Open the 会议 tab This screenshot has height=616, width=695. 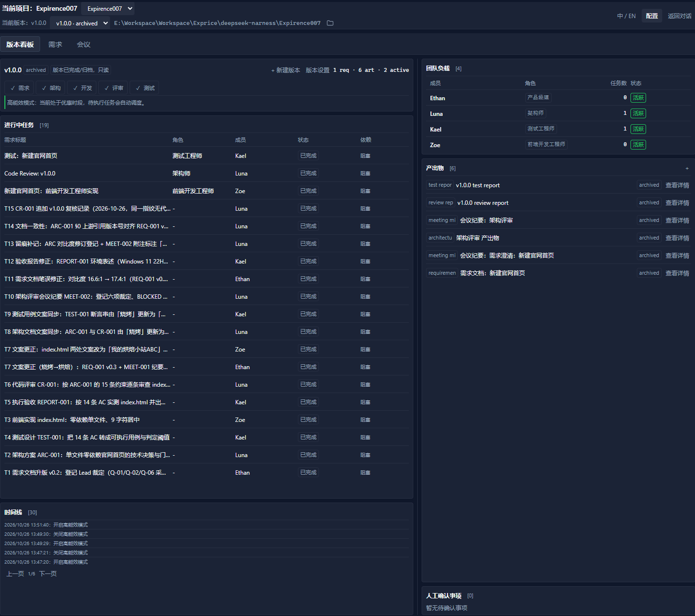tap(84, 44)
